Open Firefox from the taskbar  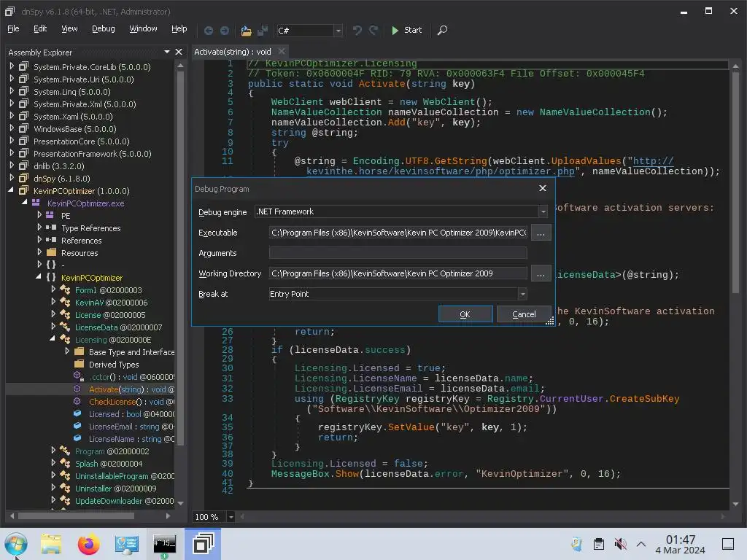(88, 544)
